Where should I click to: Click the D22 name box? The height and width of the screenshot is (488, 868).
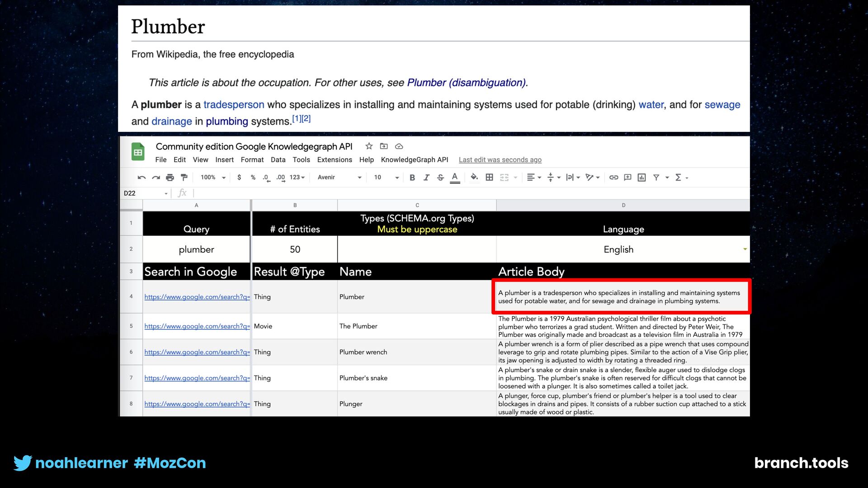tap(146, 193)
